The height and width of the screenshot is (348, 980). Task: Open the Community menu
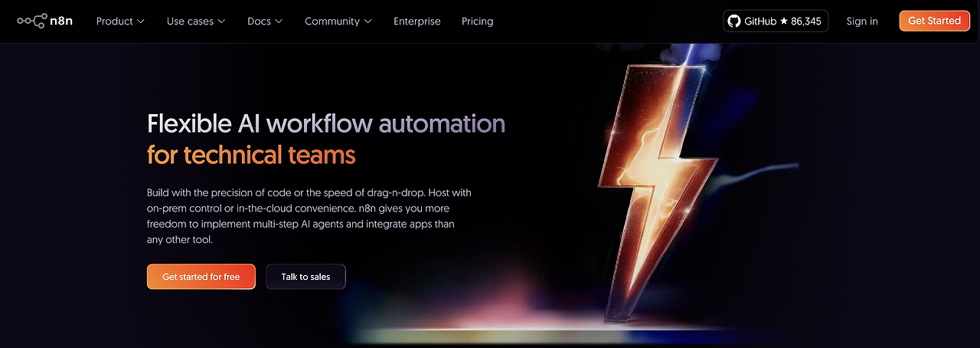pos(338,21)
